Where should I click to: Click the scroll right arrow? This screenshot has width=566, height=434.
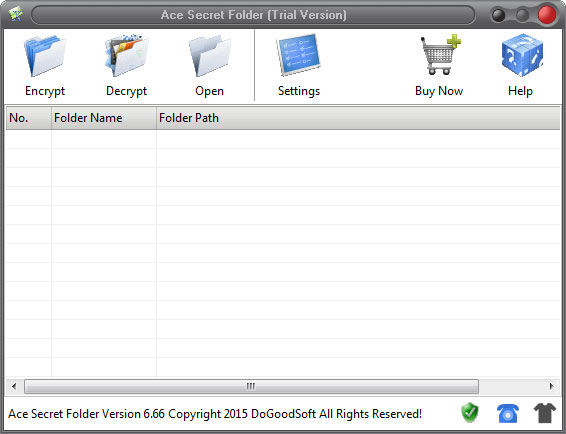pyautogui.click(x=551, y=386)
